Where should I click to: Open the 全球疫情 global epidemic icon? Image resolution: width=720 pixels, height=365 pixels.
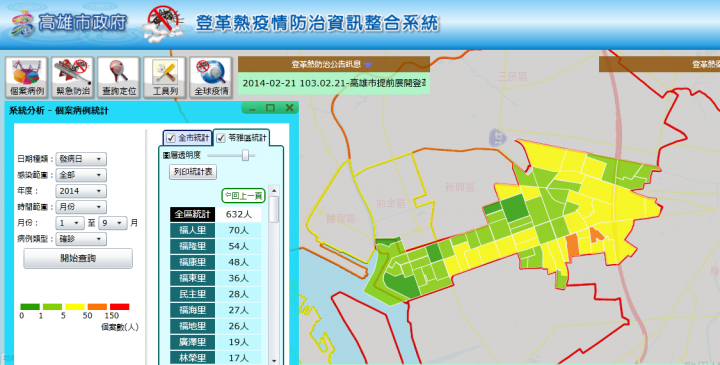[x=210, y=77]
